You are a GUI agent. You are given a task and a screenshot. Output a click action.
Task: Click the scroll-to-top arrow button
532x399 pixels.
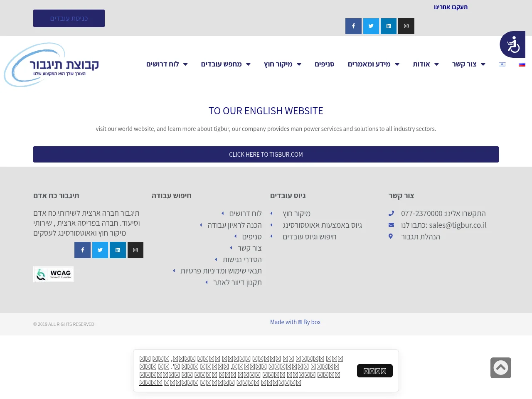pos(501,368)
